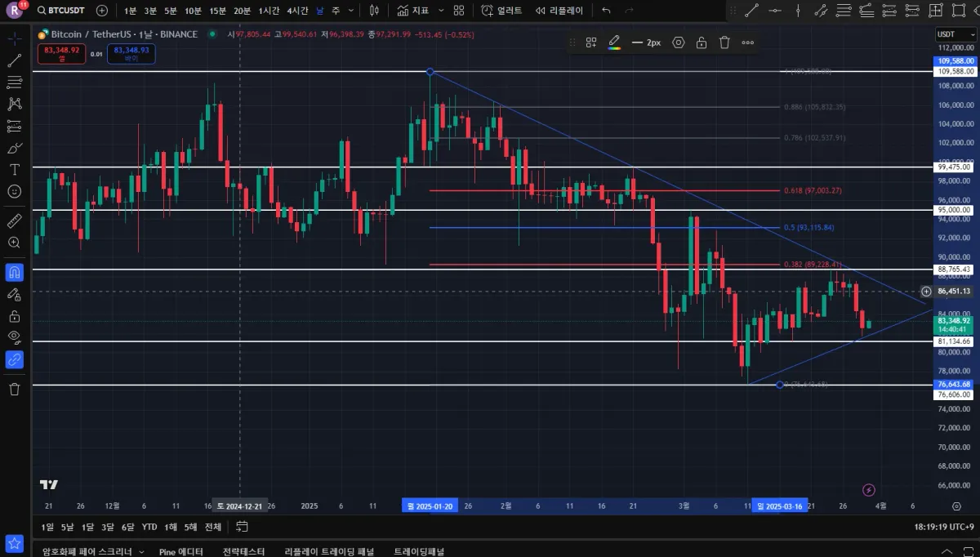This screenshot has width=980, height=557.
Task: Open the line color pencil swatch
Action: (615, 42)
